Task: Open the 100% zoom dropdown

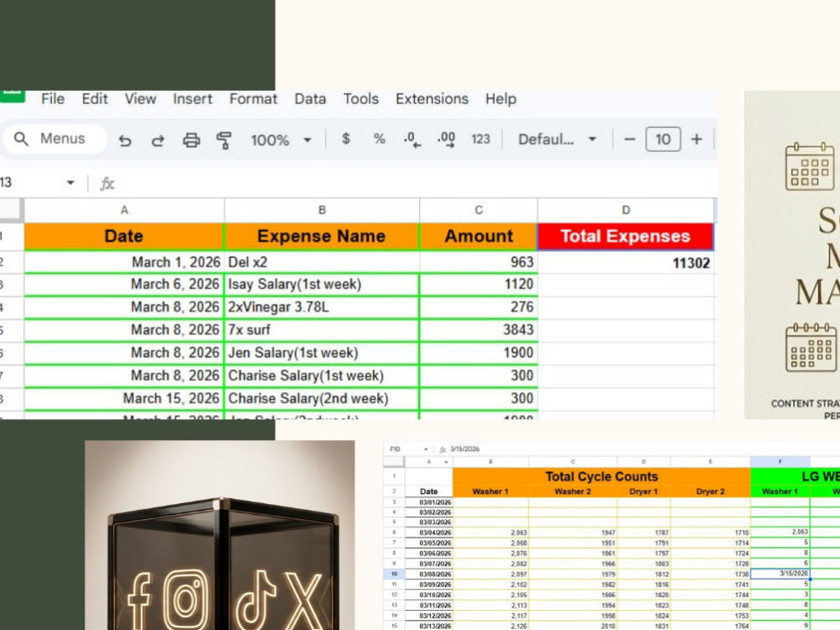Action: click(x=281, y=139)
